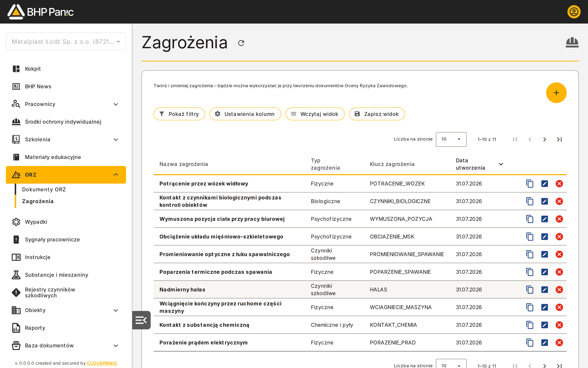Follow the CLOUDPANIC footer link
Image resolution: width=588 pixels, height=368 pixels.
point(102,363)
